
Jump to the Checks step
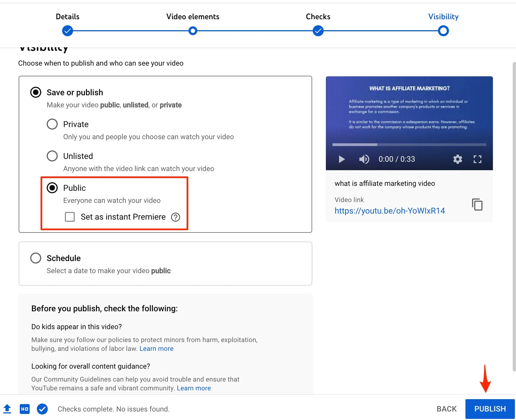click(318, 31)
